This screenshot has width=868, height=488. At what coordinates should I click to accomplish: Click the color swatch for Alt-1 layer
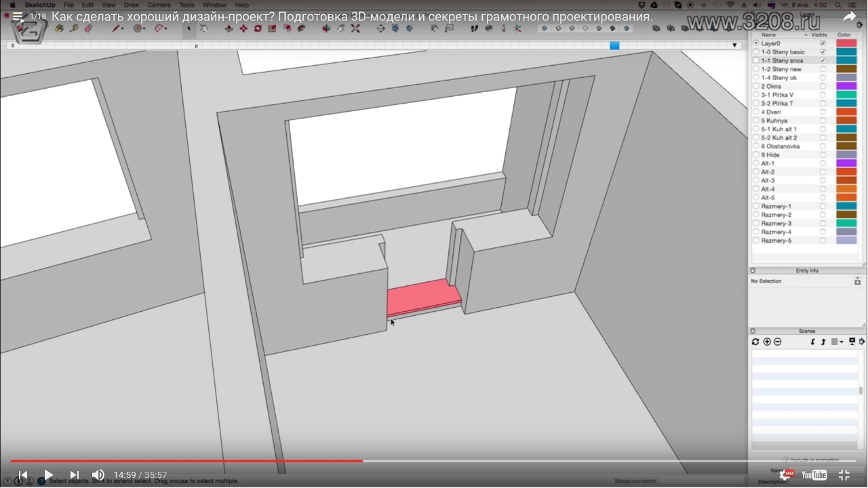tap(846, 163)
